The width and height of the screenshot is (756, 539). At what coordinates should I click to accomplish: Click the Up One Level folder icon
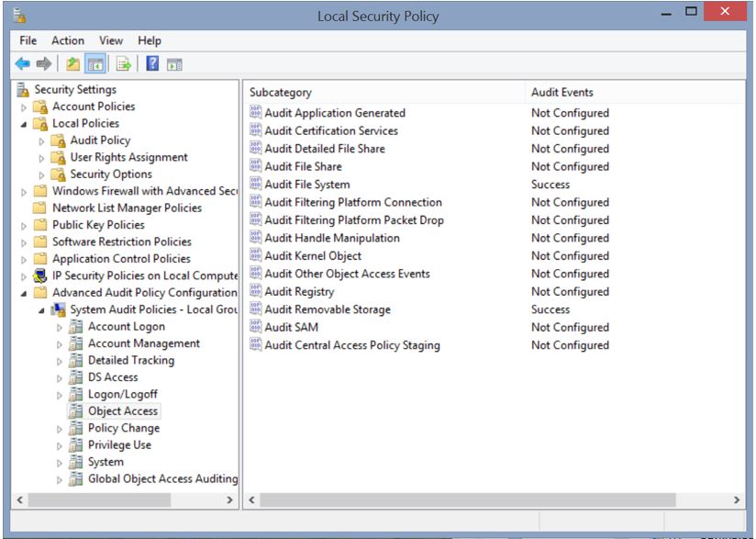coord(72,63)
